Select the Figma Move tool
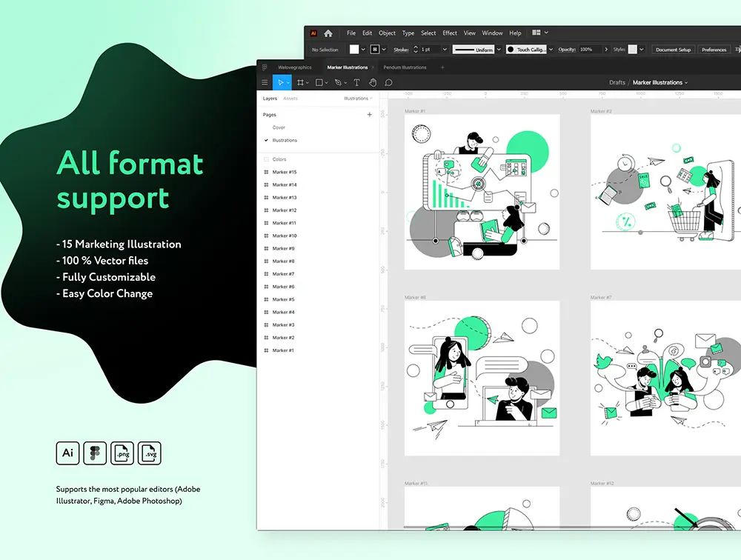 pyautogui.click(x=281, y=82)
